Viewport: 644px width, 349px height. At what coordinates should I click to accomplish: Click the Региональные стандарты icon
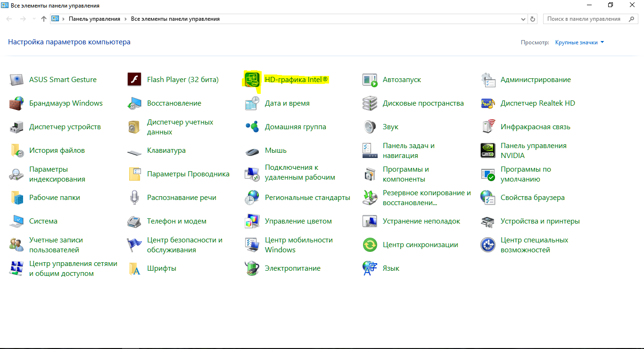252,198
